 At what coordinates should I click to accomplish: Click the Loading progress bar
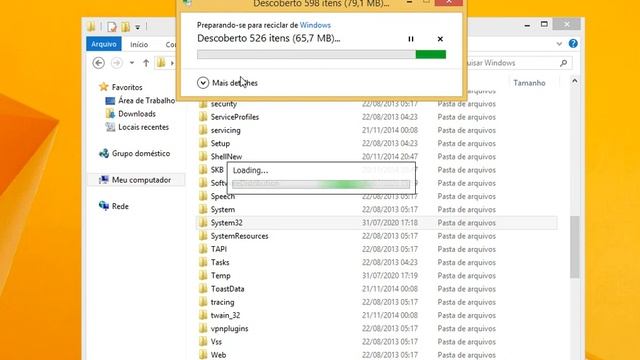321,184
